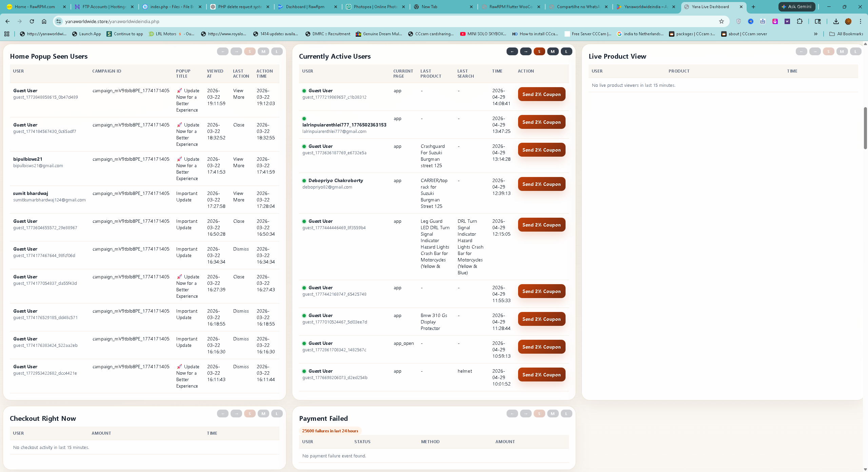Screen dimensions: 868x472
Task: Select the S size in Currently Active Users
Action: 539,52
